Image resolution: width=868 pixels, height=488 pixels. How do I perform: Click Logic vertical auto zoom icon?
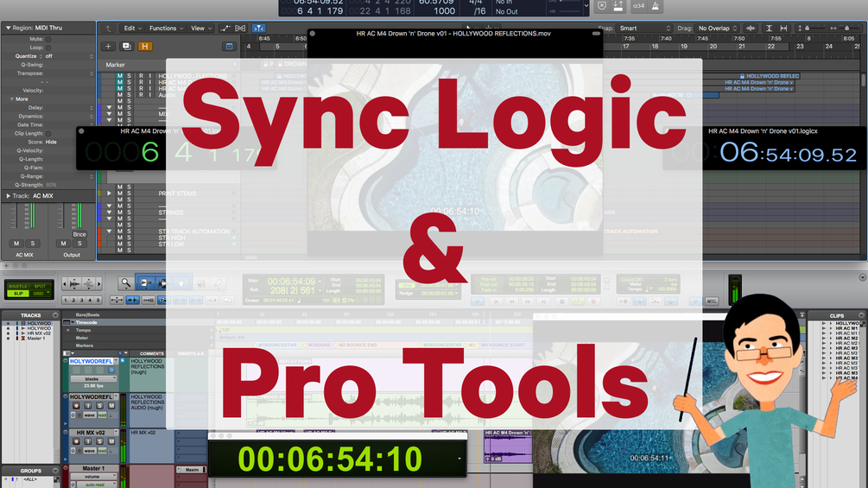click(x=769, y=29)
